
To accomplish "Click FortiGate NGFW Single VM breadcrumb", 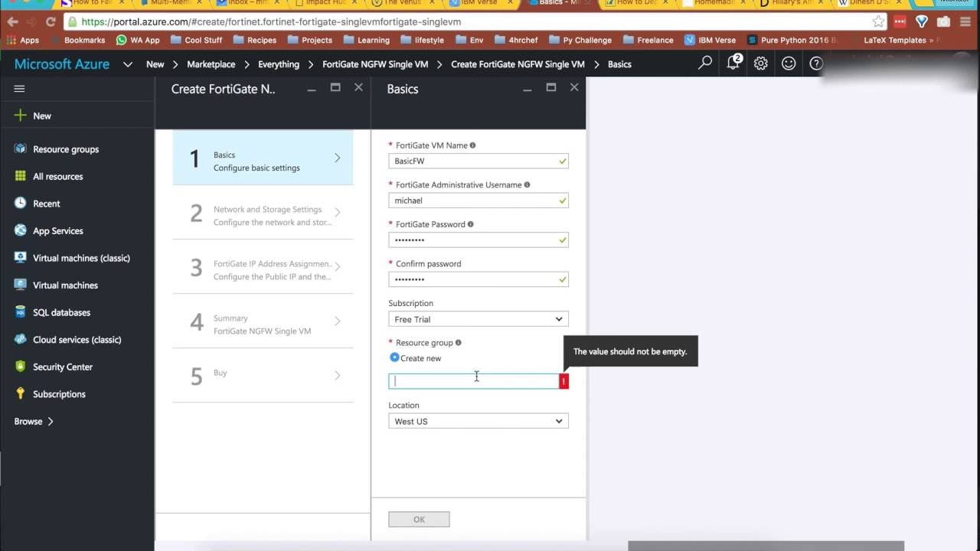I will 375,64.
